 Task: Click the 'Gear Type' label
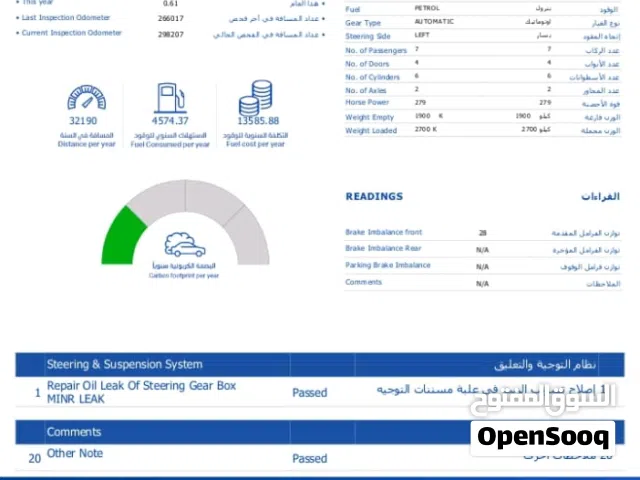pos(363,23)
